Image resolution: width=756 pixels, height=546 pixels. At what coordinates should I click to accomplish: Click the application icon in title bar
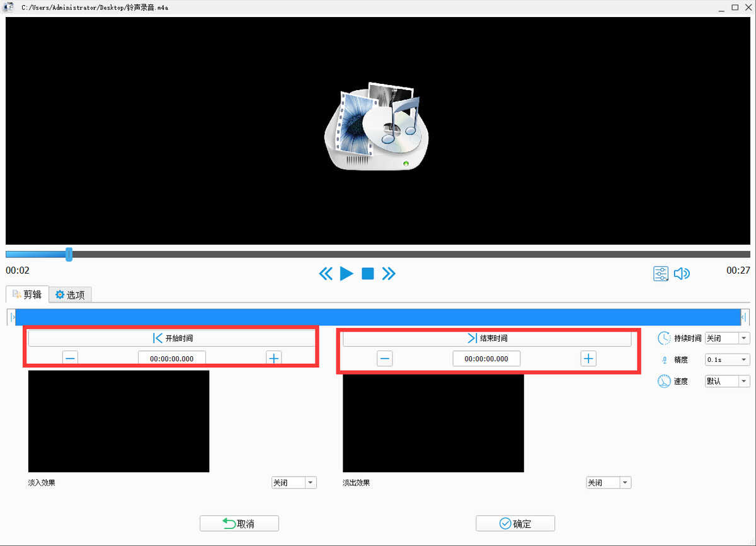click(x=9, y=7)
